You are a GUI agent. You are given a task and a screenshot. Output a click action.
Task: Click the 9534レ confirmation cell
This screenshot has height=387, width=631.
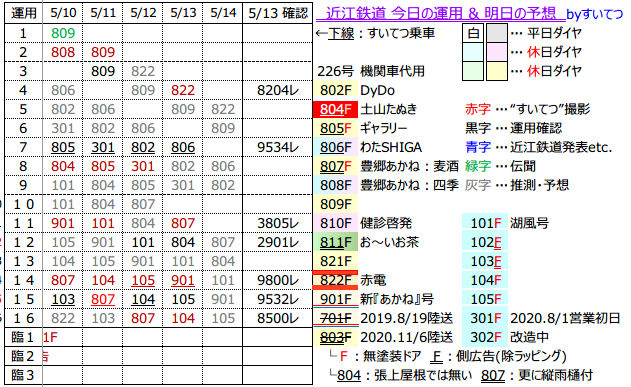(278, 147)
